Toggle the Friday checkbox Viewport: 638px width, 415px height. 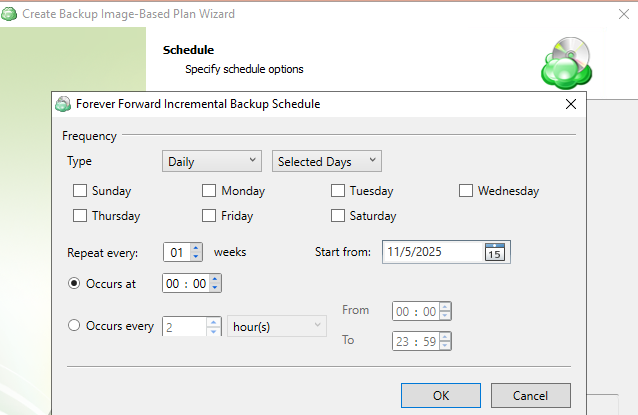click(x=209, y=215)
